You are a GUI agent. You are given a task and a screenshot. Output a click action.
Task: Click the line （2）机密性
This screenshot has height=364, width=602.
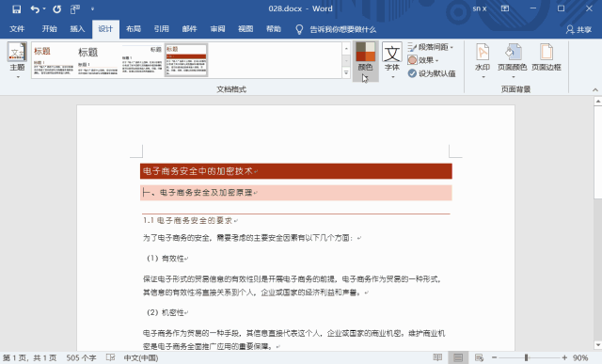(166, 312)
